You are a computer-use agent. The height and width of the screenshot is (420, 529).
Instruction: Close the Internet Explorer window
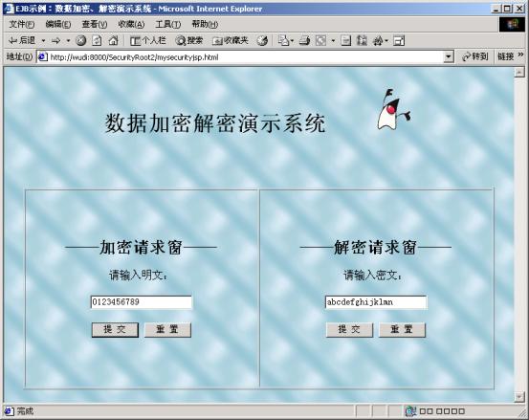click(x=519, y=9)
